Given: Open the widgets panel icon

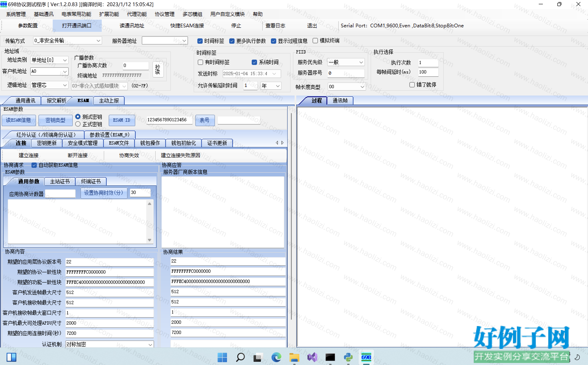Looking at the screenshot, I should tap(11, 357).
